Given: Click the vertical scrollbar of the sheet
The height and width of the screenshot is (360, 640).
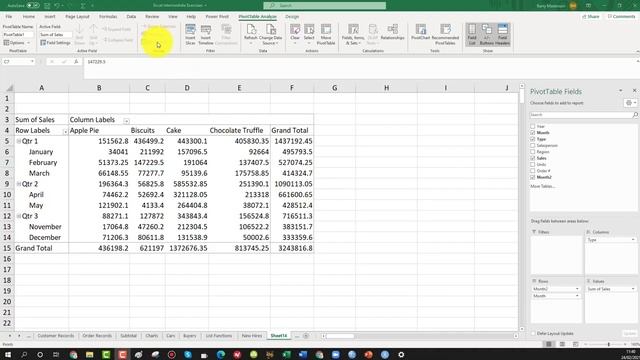Looking at the screenshot, I should [x=522, y=206].
